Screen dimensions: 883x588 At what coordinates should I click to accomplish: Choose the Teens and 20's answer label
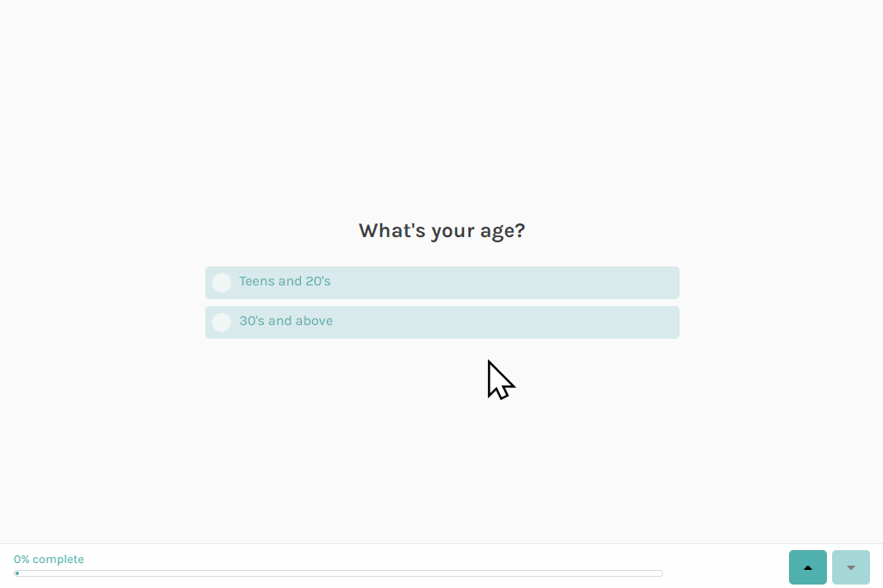(x=285, y=281)
